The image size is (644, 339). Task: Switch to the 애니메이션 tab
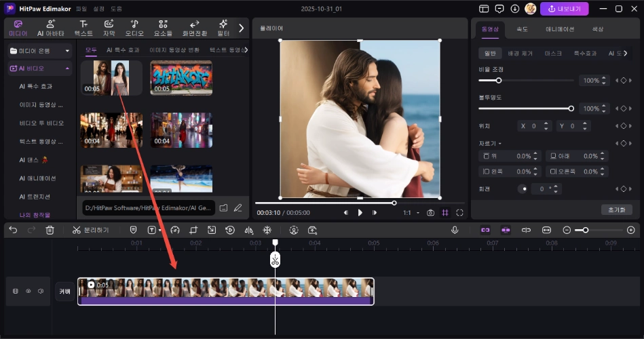pos(560,29)
